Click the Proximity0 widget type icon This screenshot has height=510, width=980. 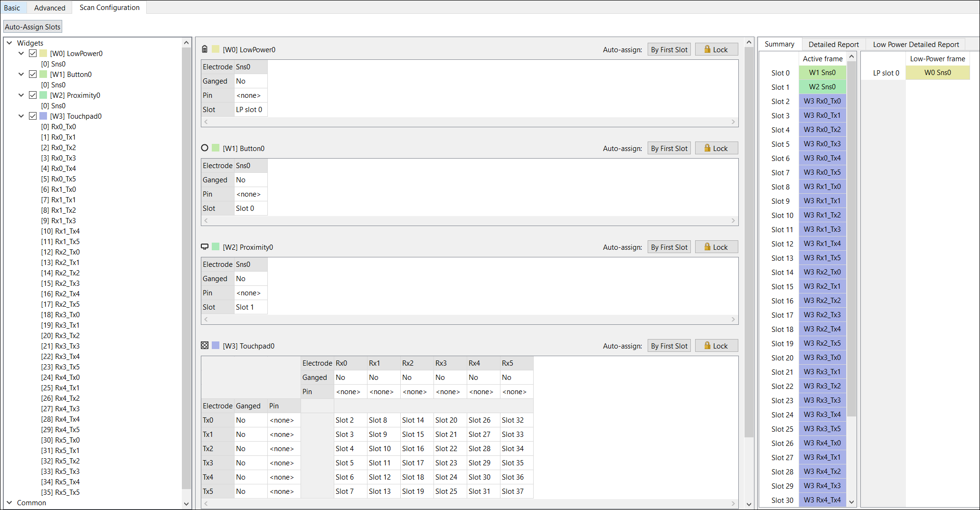205,247
